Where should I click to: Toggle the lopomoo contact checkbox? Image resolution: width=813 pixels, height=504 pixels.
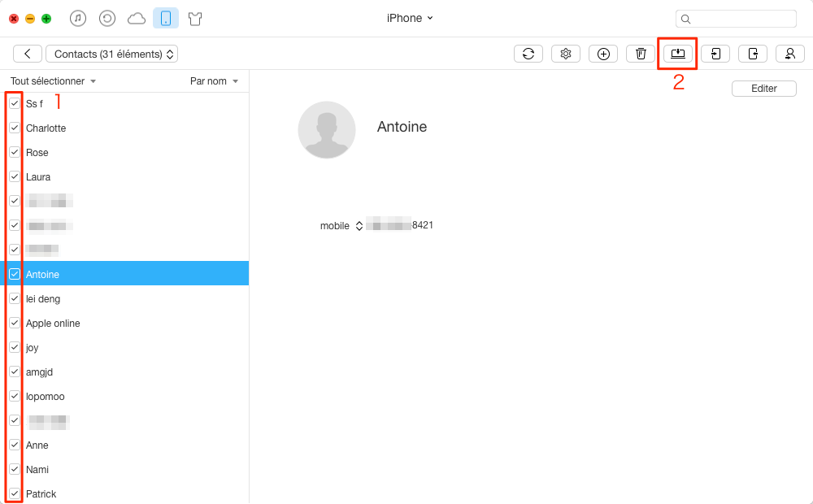coord(15,396)
